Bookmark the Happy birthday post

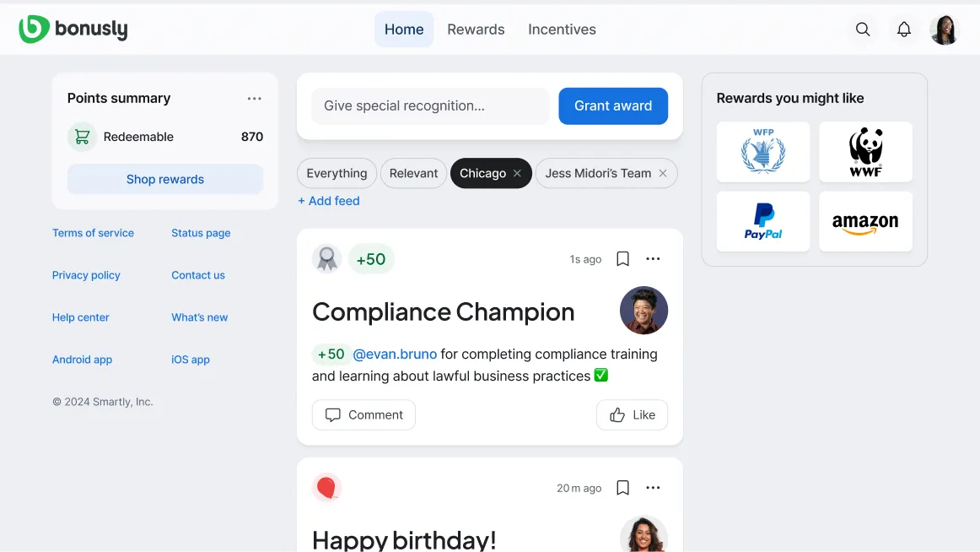(x=622, y=488)
